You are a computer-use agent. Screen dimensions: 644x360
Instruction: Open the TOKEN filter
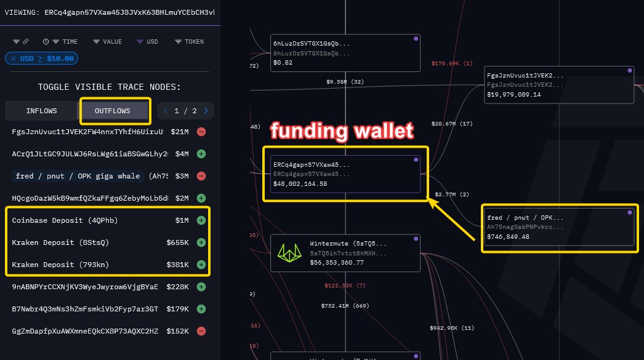[x=189, y=41]
